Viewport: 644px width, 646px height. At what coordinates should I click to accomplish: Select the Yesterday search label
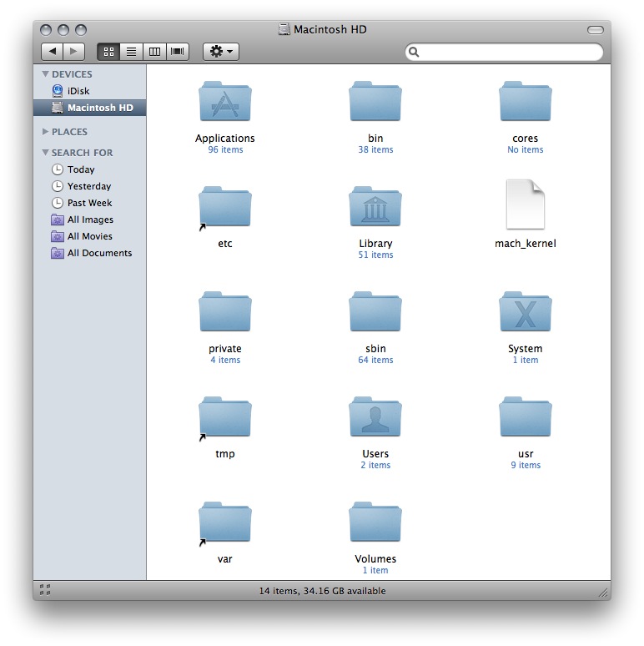point(89,187)
